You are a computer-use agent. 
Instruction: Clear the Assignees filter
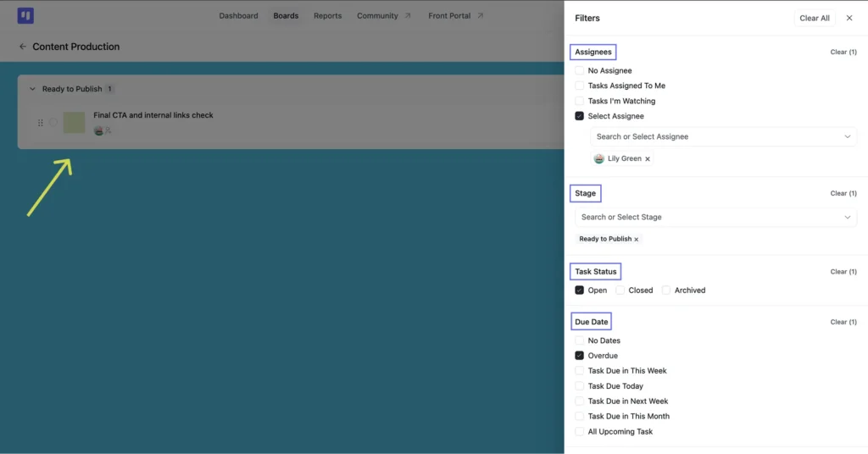click(x=843, y=52)
